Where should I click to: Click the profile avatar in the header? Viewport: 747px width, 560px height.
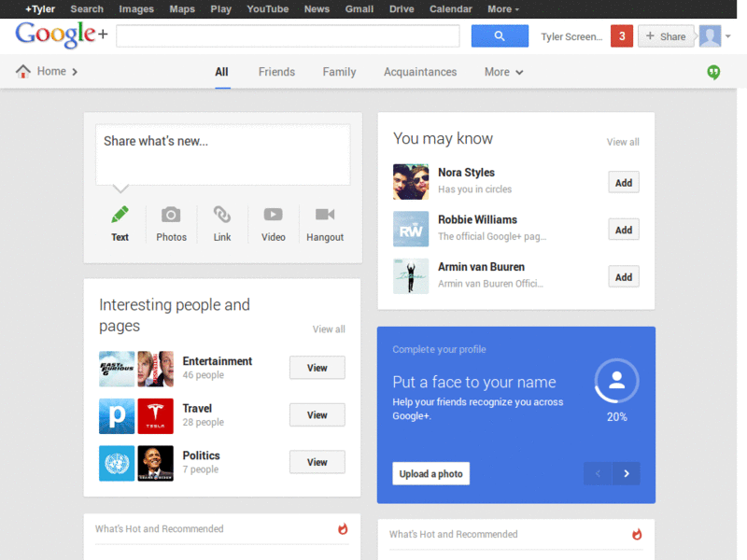(710, 36)
